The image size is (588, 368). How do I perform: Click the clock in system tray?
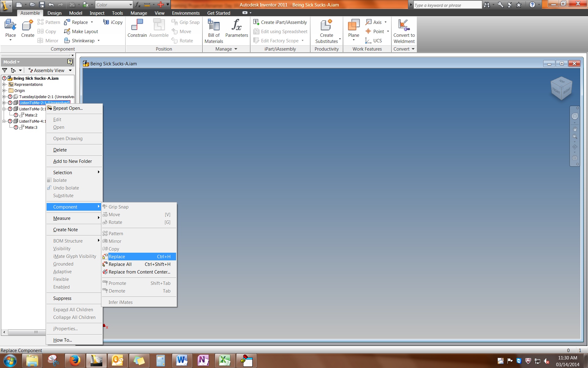click(x=567, y=361)
